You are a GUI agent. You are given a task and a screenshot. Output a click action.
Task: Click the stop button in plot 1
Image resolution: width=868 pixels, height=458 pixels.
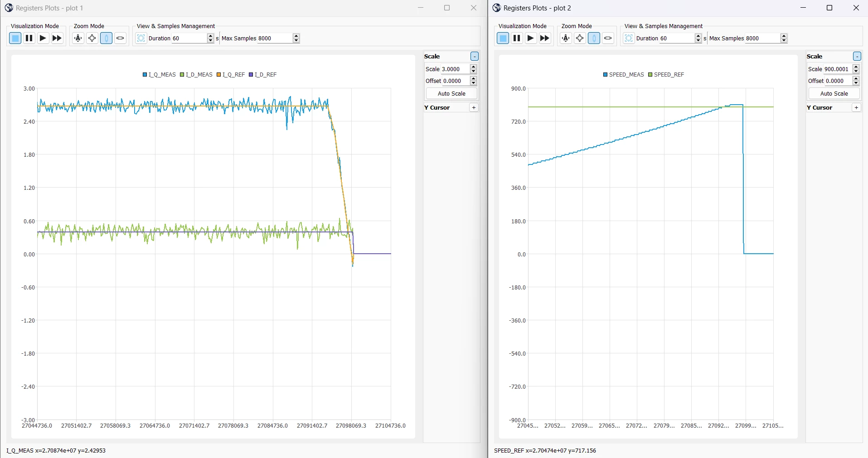pyautogui.click(x=15, y=38)
